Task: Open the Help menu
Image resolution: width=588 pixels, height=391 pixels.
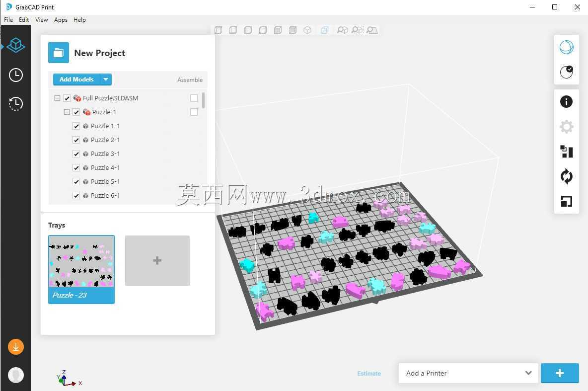Action: (79, 20)
